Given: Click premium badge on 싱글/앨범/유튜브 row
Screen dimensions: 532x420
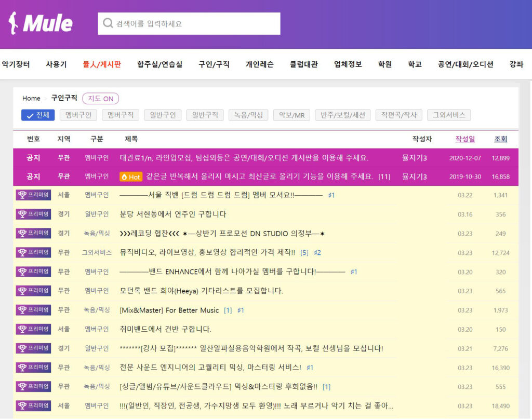Looking at the screenshot, I should [x=33, y=386].
